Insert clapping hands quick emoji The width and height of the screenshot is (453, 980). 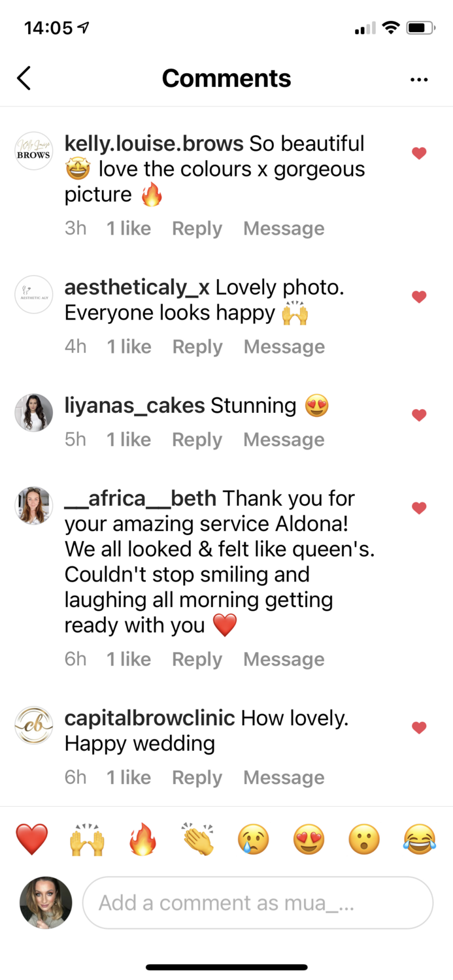click(x=199, y=840)
